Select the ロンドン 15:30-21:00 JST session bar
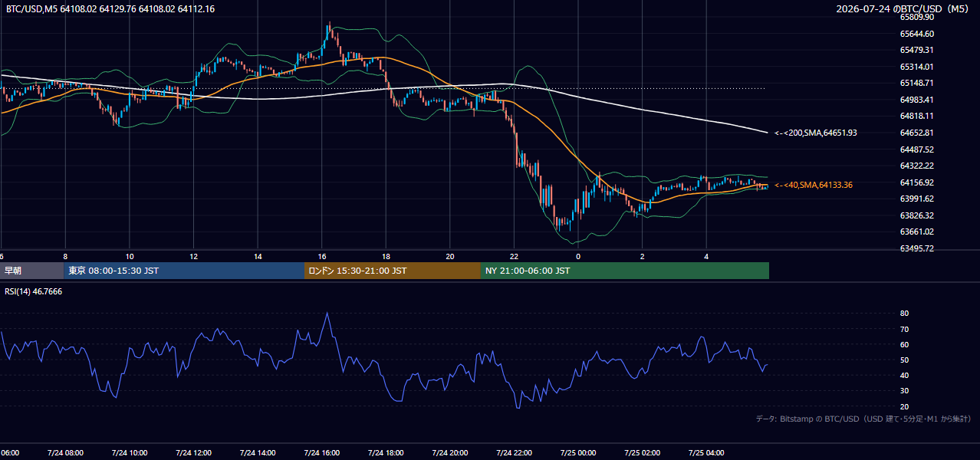 [393, 271]
